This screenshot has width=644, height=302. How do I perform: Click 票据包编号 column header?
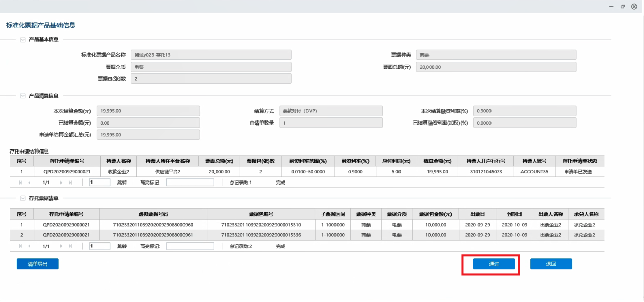[x=262, y=214]
